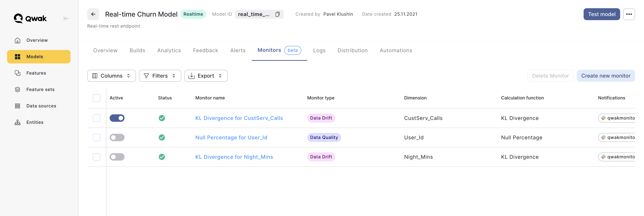
Task: Click Create new monitor button
Action: 606,76
